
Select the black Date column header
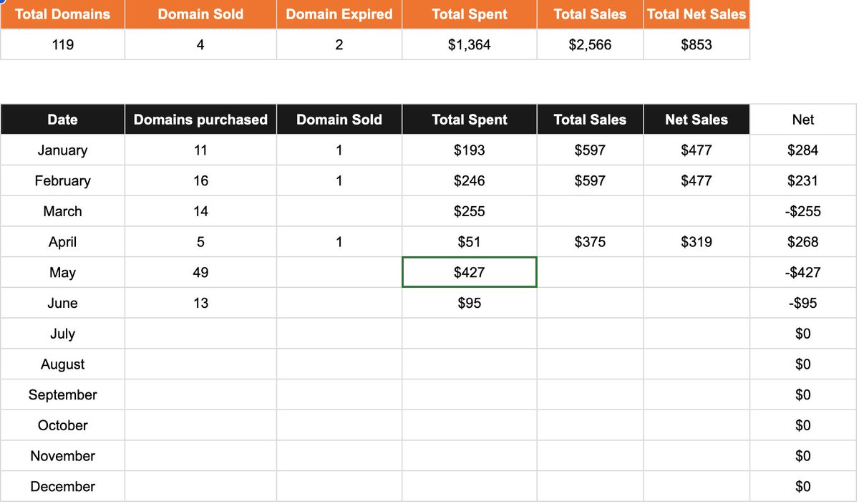coord(62,120)
